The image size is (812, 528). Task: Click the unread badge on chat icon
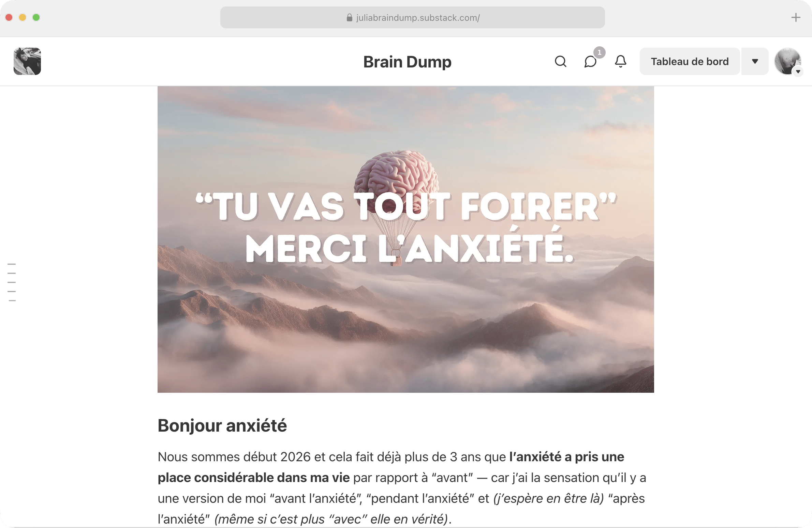600,52
